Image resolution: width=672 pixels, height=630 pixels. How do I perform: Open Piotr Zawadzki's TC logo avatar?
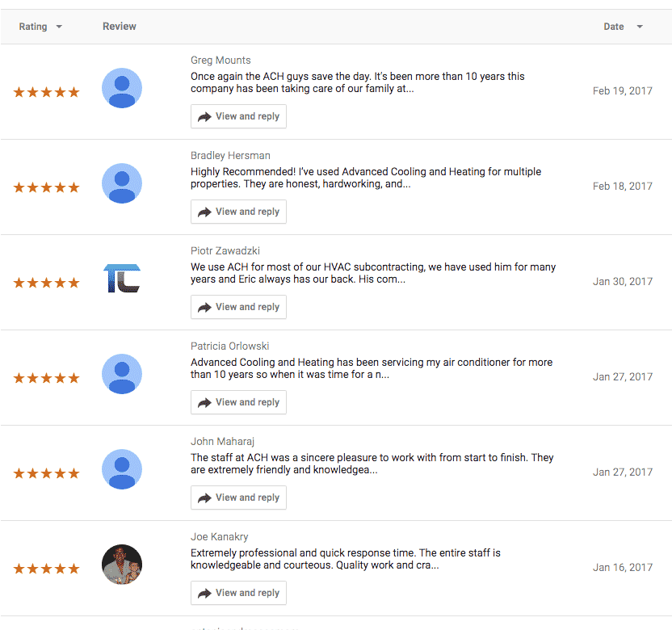point(122,279)
